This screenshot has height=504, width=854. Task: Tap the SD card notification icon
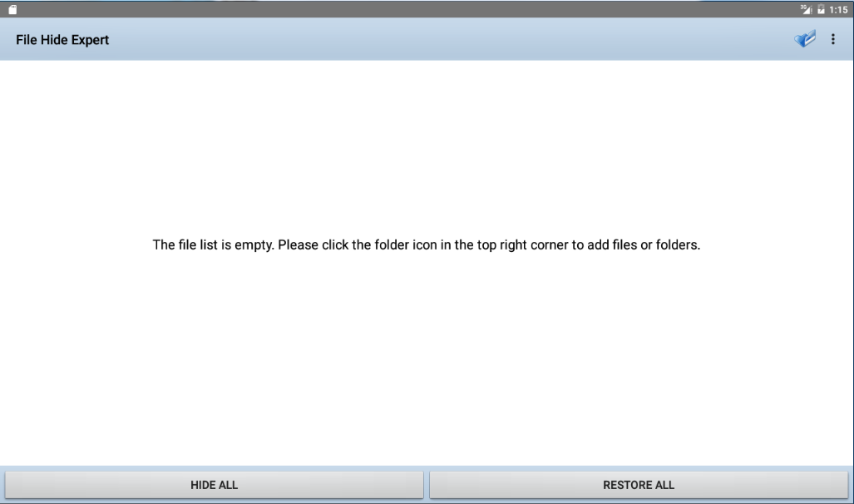click(x=12, y=9)
